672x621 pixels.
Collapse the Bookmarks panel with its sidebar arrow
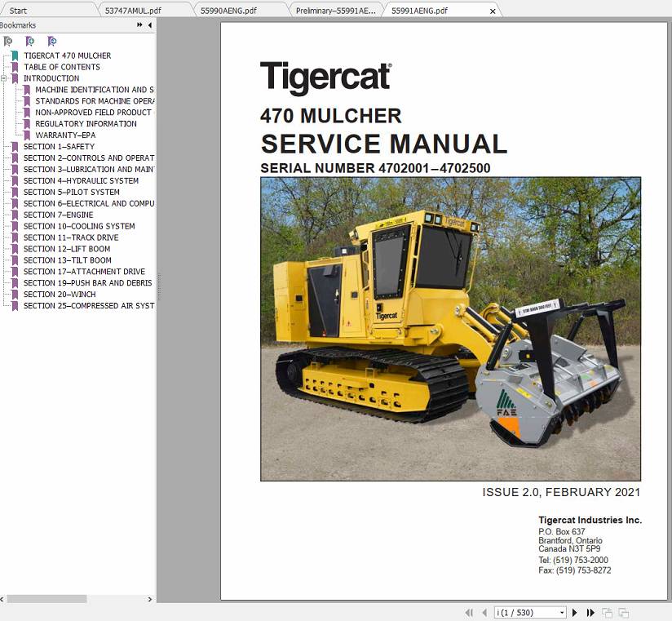coord(149,24)
